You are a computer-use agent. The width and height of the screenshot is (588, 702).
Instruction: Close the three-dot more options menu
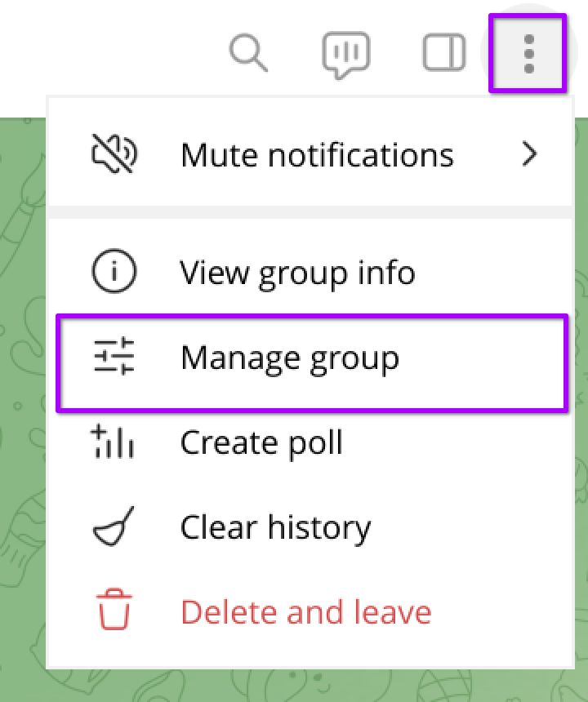[x=528, y=53]
